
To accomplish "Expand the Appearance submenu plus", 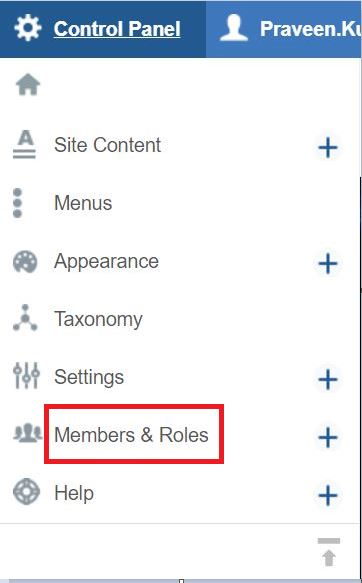I will (328, 264).
